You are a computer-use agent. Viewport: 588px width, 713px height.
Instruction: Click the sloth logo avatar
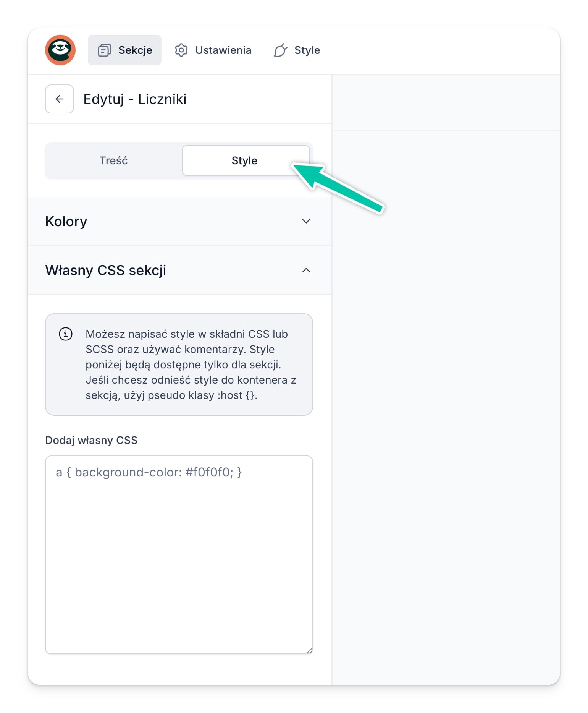click(x=60, y=50)
